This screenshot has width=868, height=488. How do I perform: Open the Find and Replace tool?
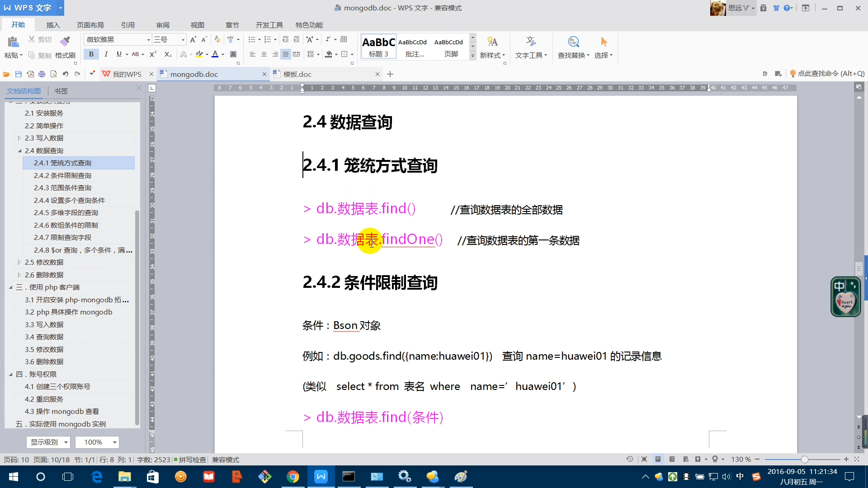(x=573, y=47)
